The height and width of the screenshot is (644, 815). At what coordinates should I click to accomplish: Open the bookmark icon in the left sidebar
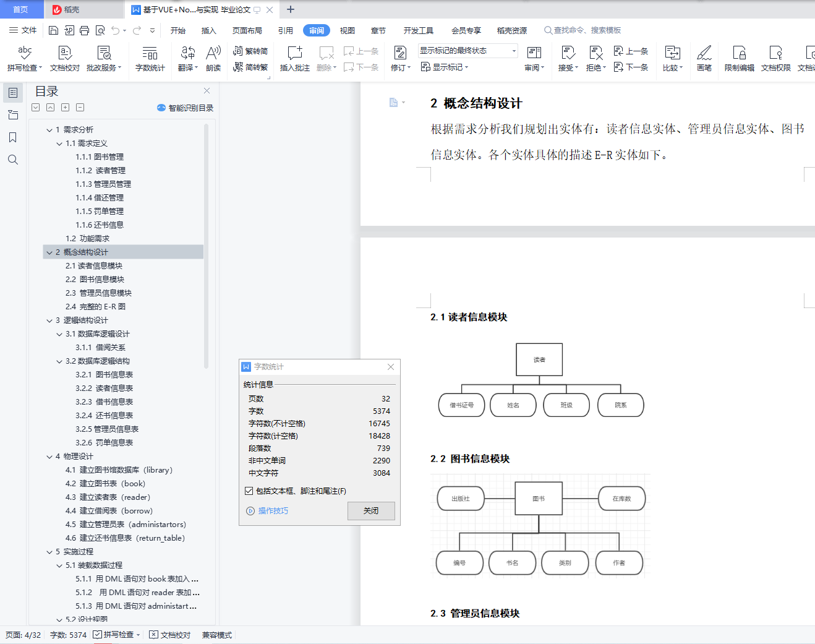tap(12, 137)
